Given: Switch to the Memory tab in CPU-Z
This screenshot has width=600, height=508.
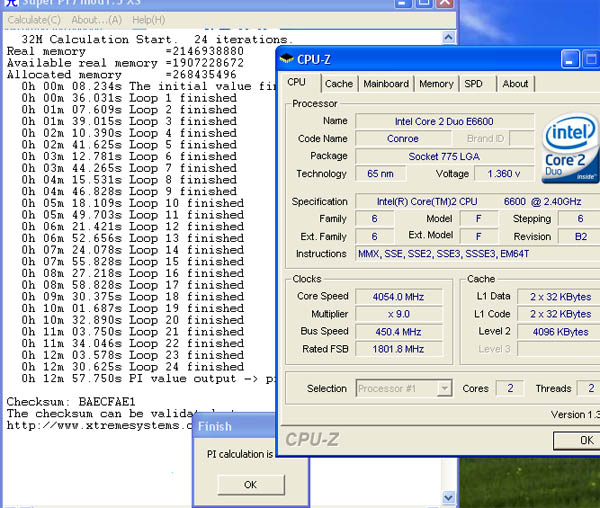Looking at the screenshot, I should coord(436,84).
